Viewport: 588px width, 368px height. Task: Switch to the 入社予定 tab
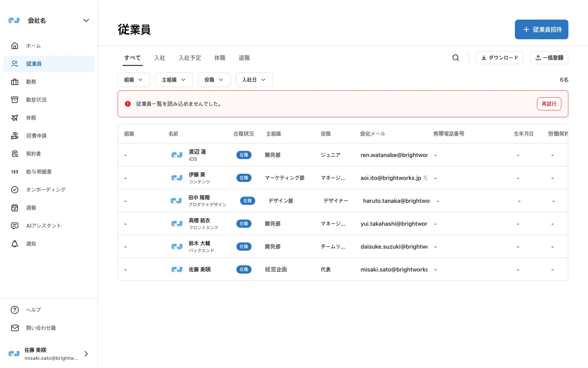pyautogui.click(x=190, y=58)
